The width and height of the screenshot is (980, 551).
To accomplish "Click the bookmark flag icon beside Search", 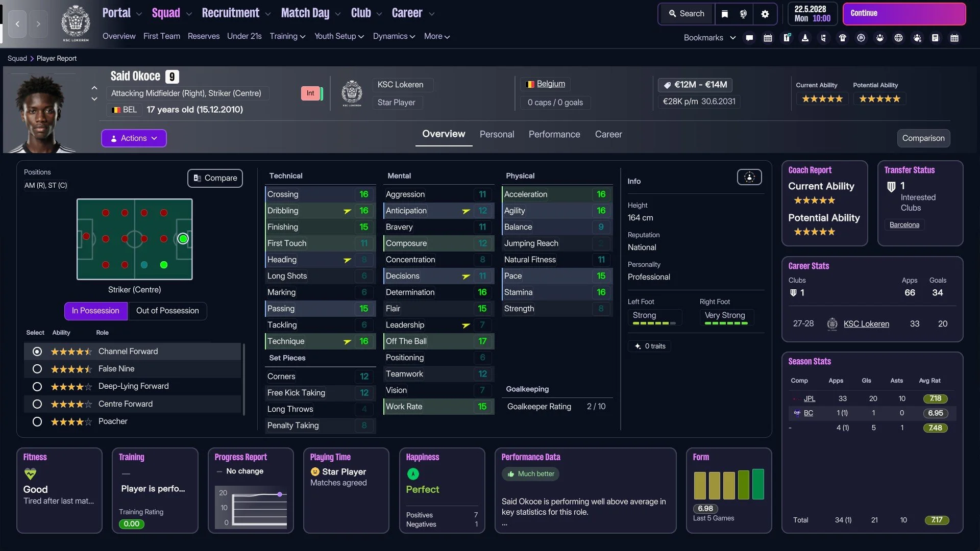I will point(724,14).
